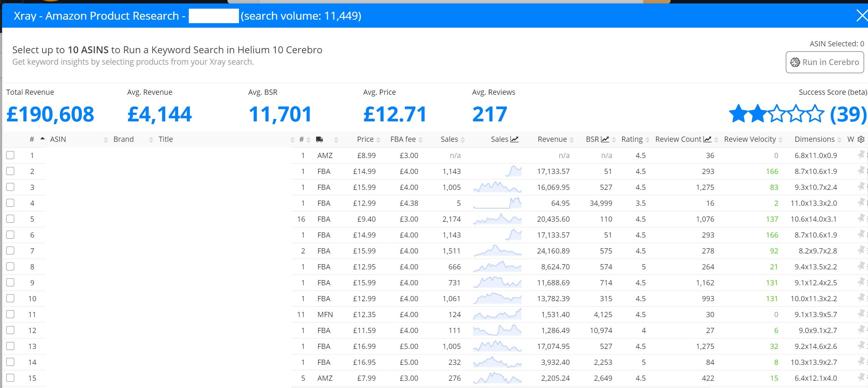
Task: Click the Run in Cerebro button
Action: (825, 62)
